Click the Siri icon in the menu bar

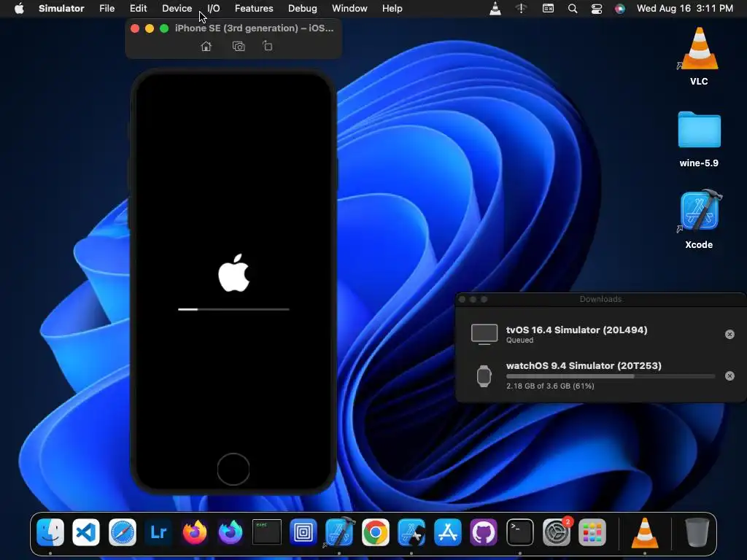pos(620,9)
